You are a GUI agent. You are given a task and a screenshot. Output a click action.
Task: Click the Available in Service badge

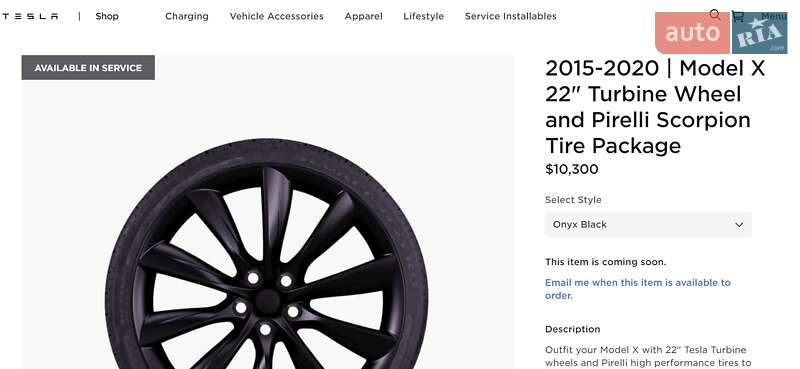[88, 67]
